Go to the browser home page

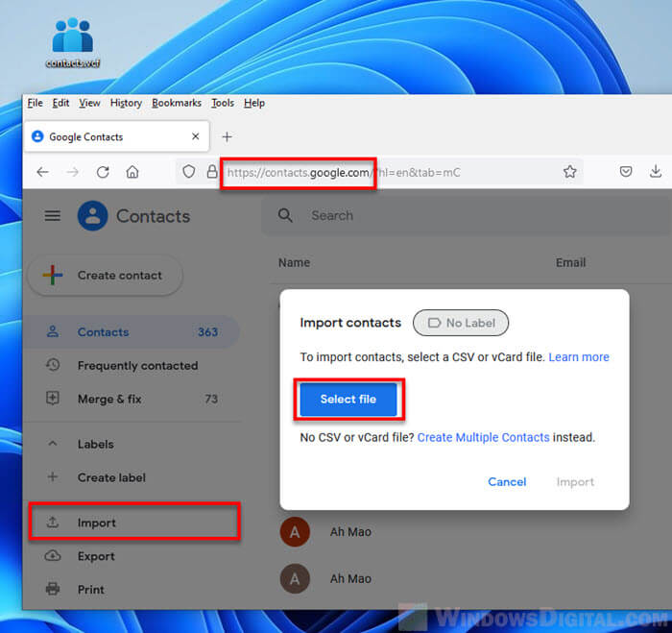132,172
